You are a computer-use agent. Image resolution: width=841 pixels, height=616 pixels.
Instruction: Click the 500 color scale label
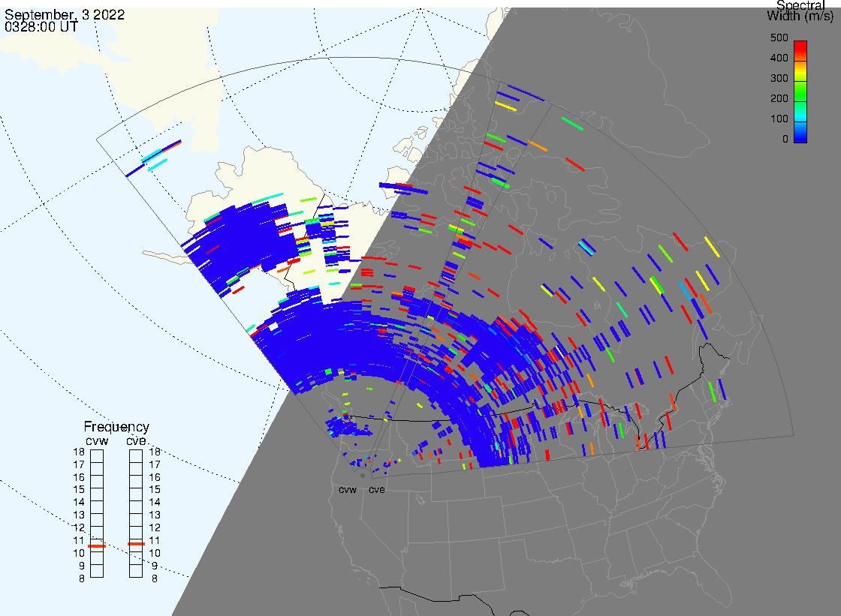click(779, 38)
